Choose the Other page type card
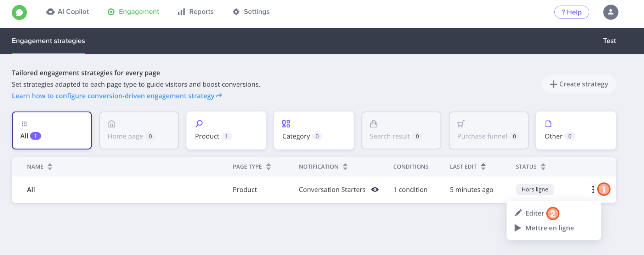Screen dimensions: 644x255 point(576,130)
